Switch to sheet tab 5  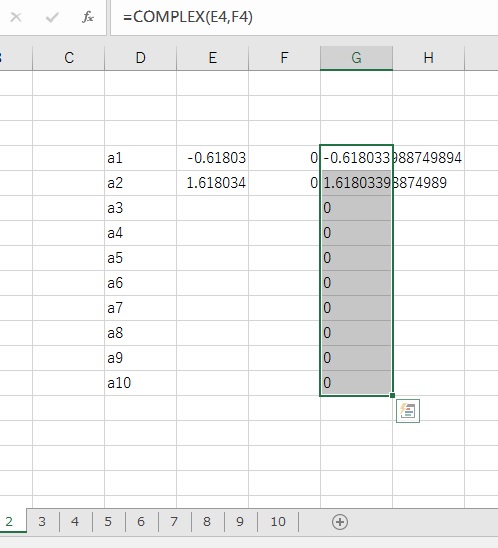tap(108, 521)
